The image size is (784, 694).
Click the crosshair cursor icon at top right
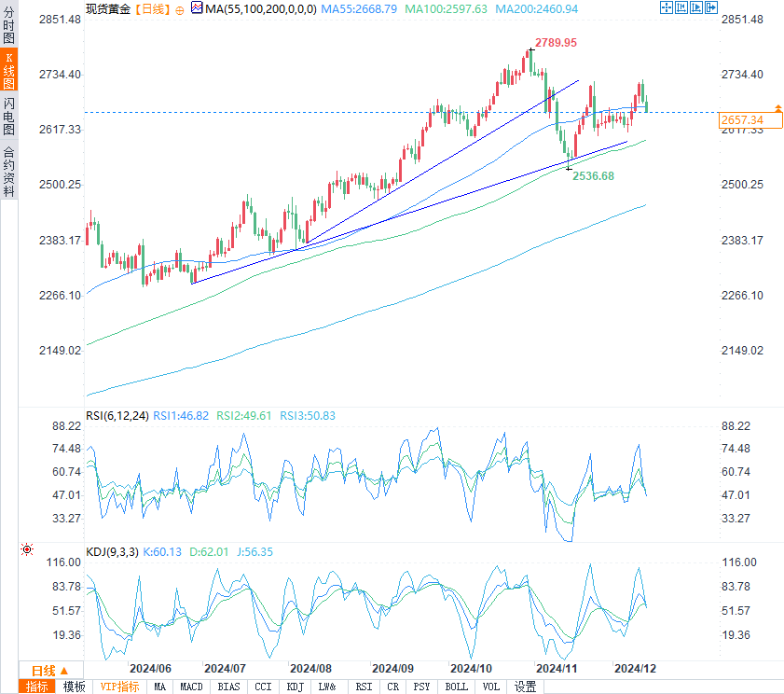pos(666,7)
